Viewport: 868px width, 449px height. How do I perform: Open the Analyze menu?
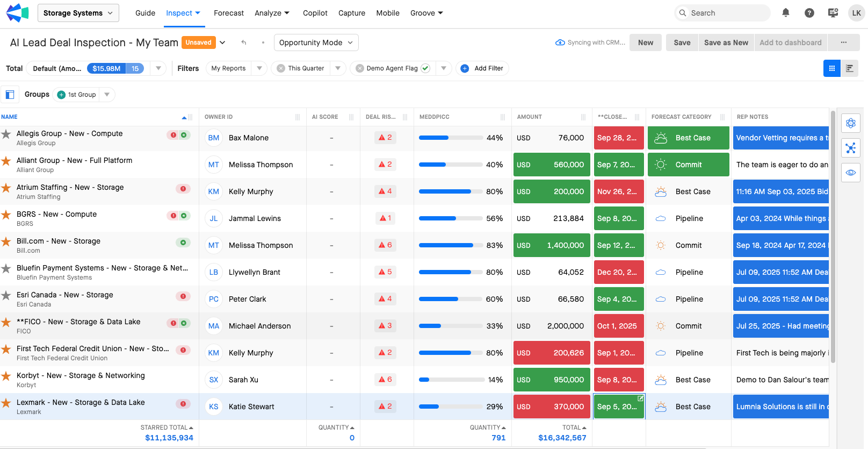click(x=272, y=13)
